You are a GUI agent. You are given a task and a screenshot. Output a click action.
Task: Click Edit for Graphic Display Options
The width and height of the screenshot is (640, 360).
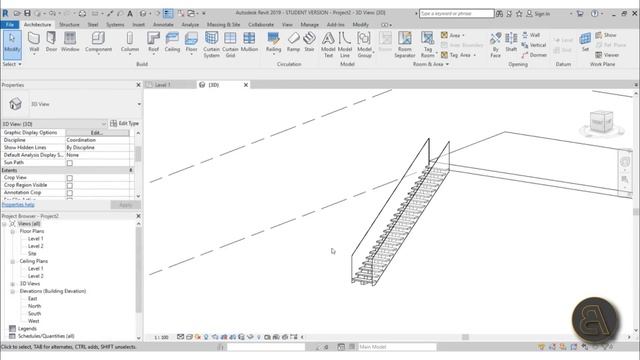[97, 133]
